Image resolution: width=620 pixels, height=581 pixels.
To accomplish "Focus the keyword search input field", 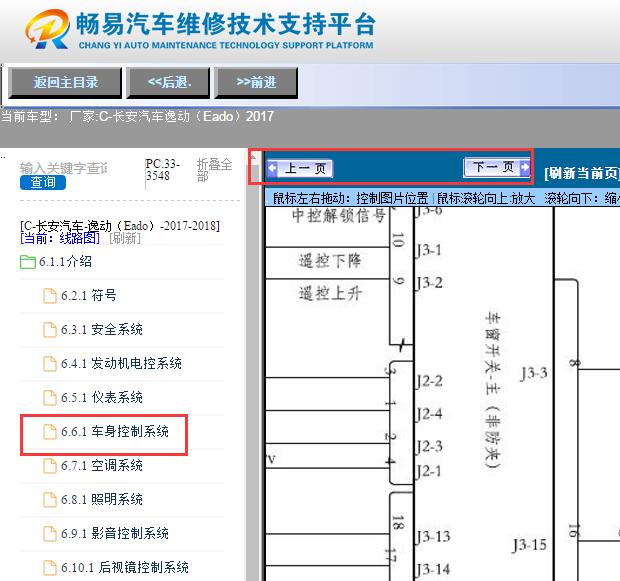I will [63, 168].
